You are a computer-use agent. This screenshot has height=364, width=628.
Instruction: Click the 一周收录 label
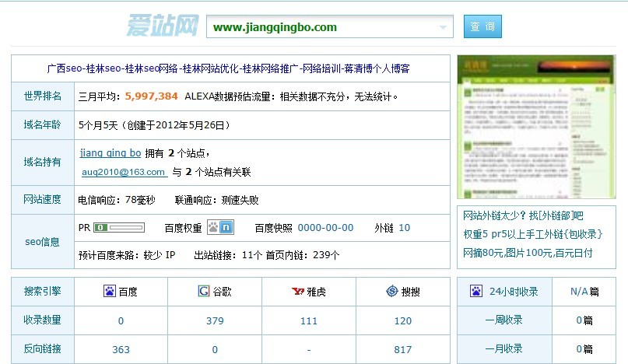point(503,320)
